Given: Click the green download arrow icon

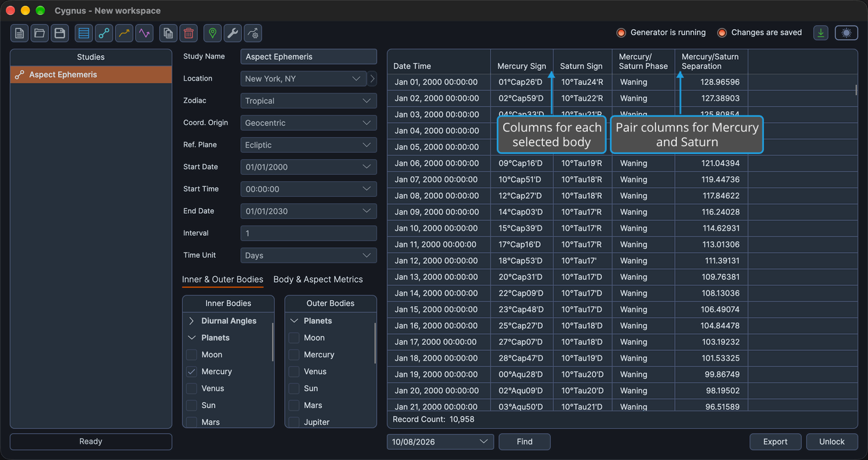Looking at the screenshot, I should (821, 32).
